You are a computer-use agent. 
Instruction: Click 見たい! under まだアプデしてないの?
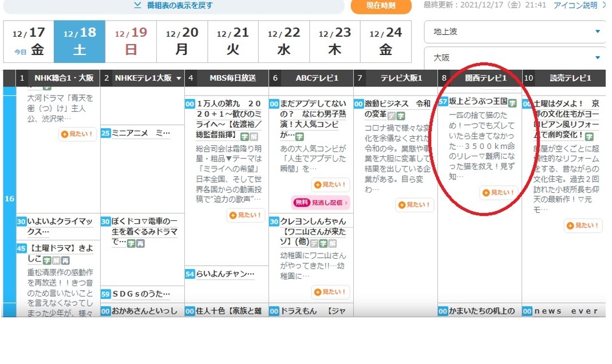coord(330,184)
